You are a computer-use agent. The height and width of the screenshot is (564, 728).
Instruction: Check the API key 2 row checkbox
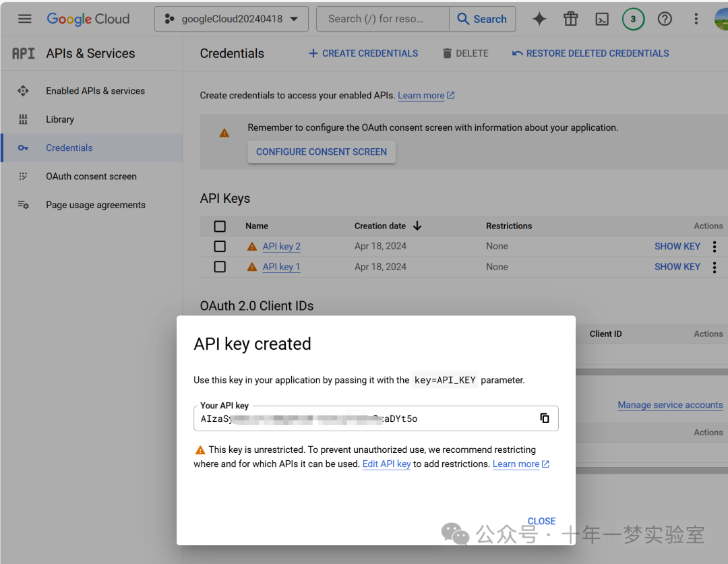tap(220, 246)
